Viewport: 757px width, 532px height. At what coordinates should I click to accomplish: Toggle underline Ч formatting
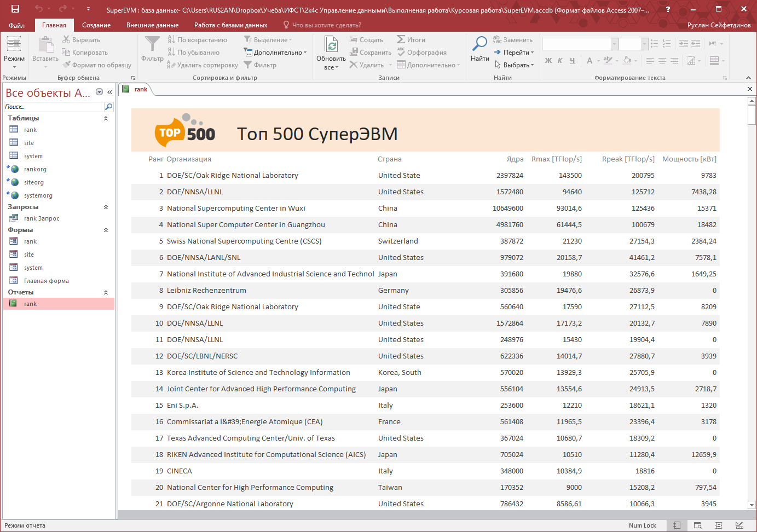(572, 61)
